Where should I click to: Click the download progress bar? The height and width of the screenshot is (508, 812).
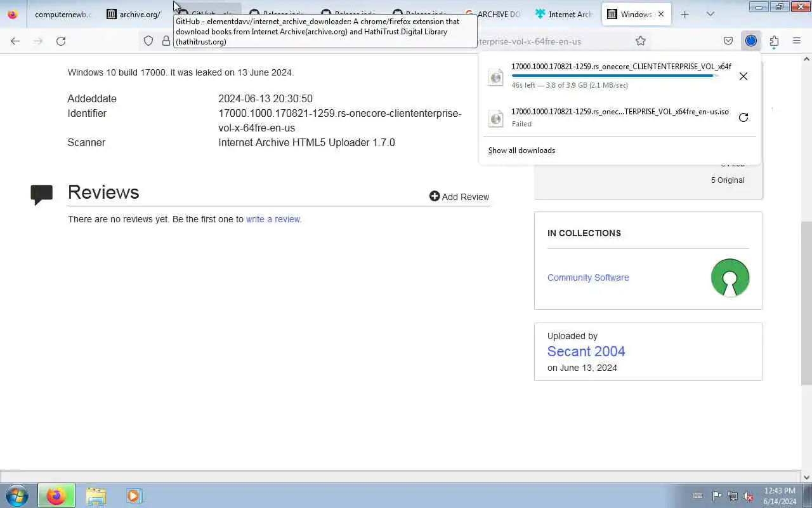point(615,76)
